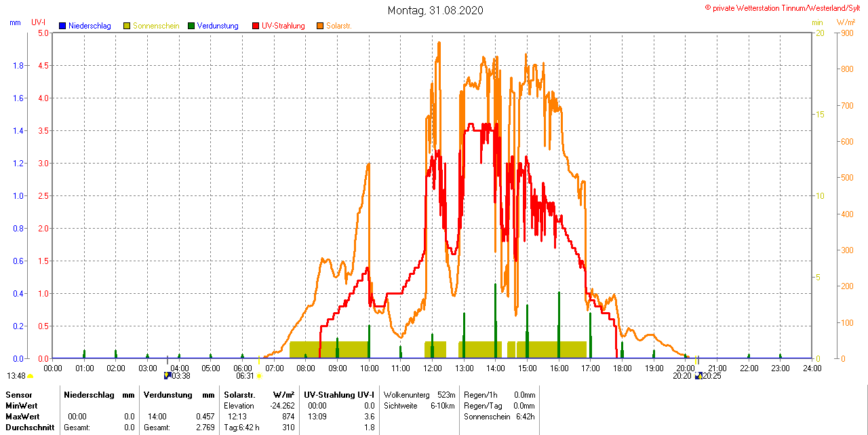Screen dimensions: 868x435
Task: Select the Verdunstung legend label
Action: 218,26
